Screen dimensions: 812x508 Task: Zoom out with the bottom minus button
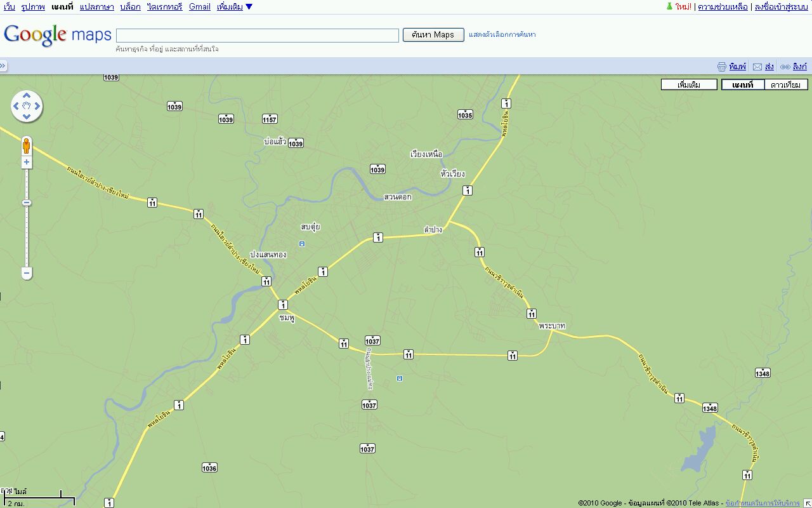27,274
